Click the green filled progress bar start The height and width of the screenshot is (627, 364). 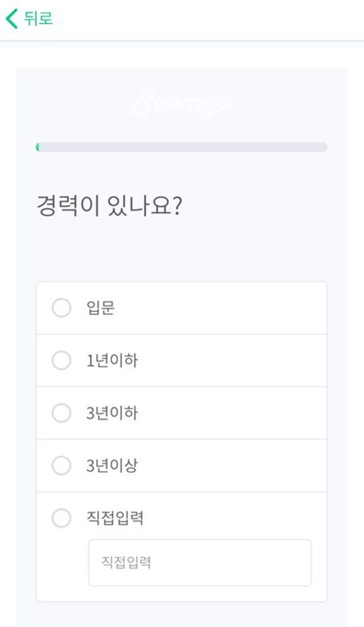pyautogui.click(x=38, y=147)
